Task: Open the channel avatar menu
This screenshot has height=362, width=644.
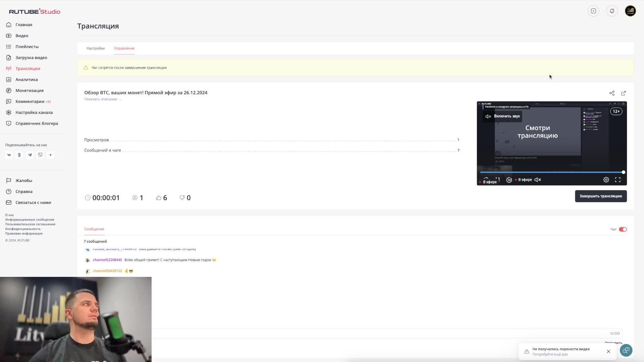Action: (630, 11)
